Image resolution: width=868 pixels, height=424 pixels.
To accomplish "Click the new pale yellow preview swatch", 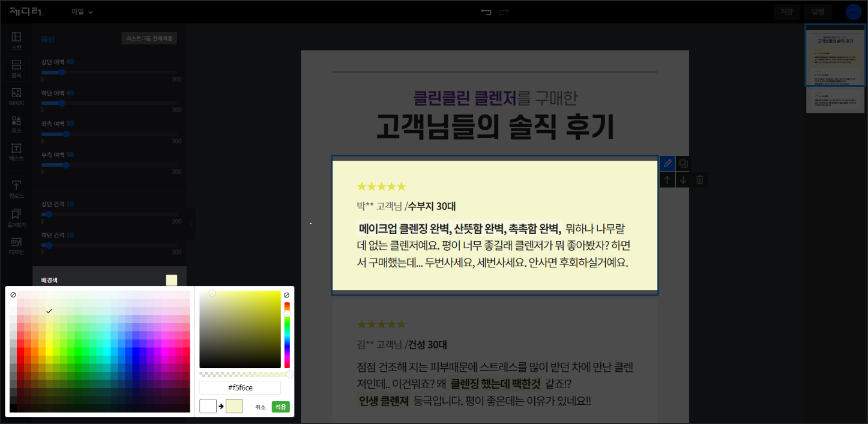I will coord(234,406).
